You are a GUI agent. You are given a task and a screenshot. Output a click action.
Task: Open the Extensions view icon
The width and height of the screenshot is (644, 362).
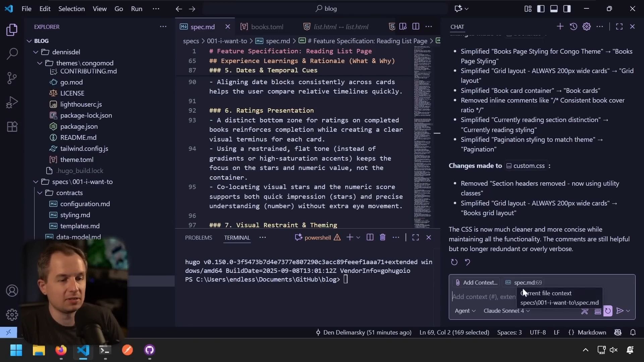(x=12, y=127)
